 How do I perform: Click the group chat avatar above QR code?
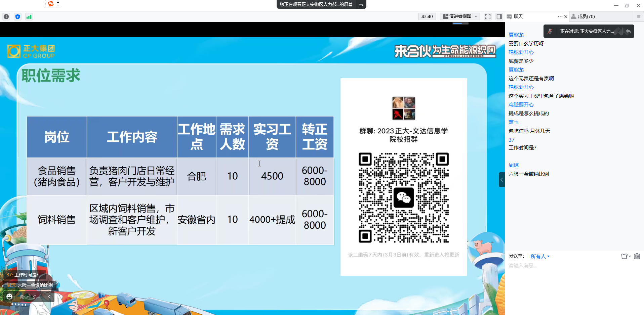tap(404, 108)
